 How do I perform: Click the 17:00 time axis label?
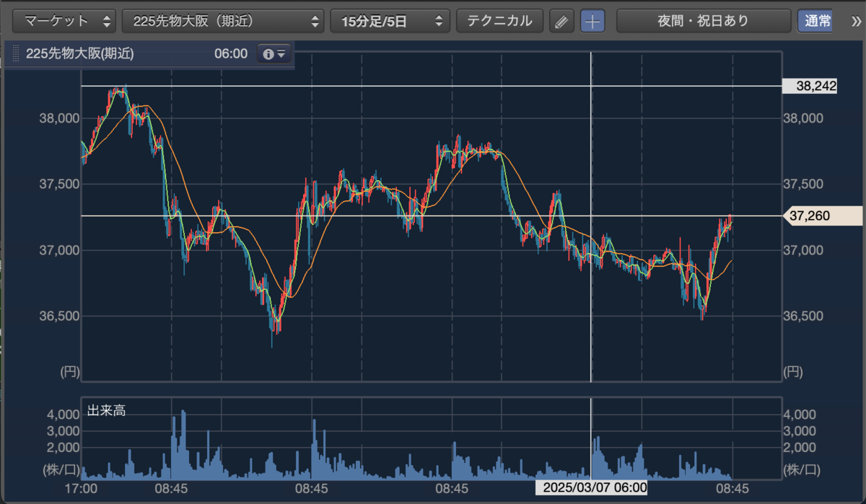[81, 488]
